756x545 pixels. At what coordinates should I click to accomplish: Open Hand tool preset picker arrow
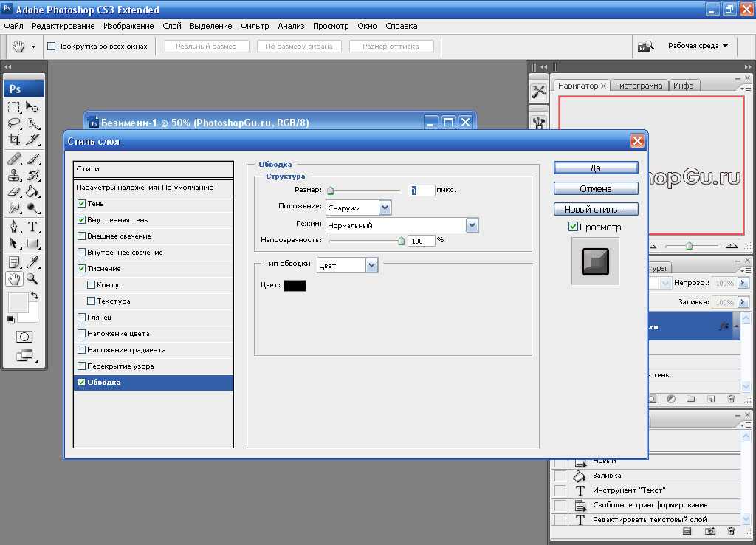click(33, 47)
